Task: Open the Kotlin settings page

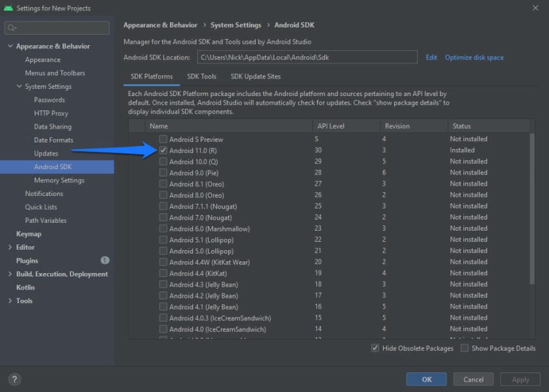Action: coord(25,287)
